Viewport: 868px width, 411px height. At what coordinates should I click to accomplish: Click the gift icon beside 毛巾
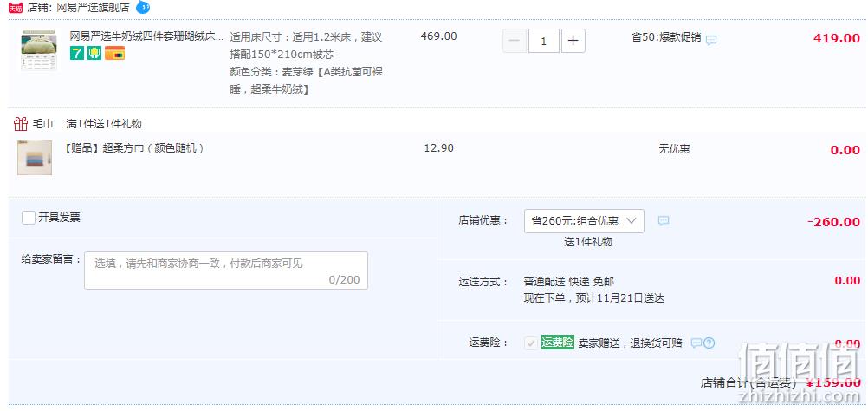(21, 123)
